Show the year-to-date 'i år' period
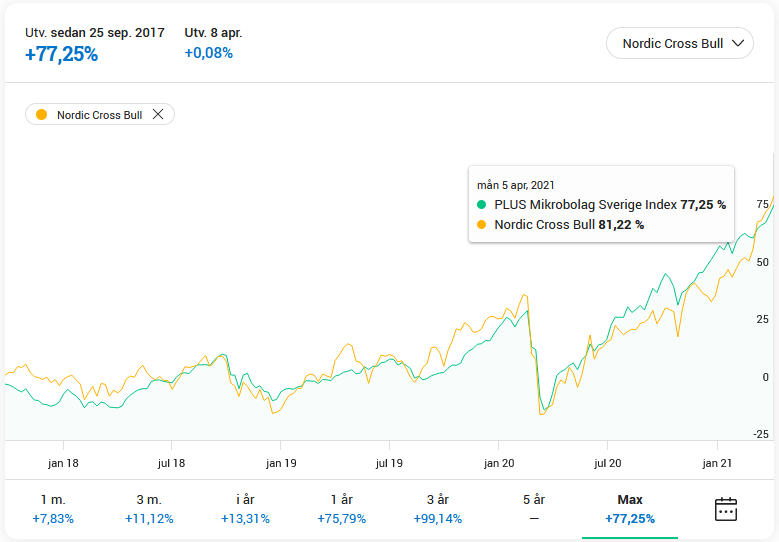Screen dimensions: 779x542 [x=242, y=509]
